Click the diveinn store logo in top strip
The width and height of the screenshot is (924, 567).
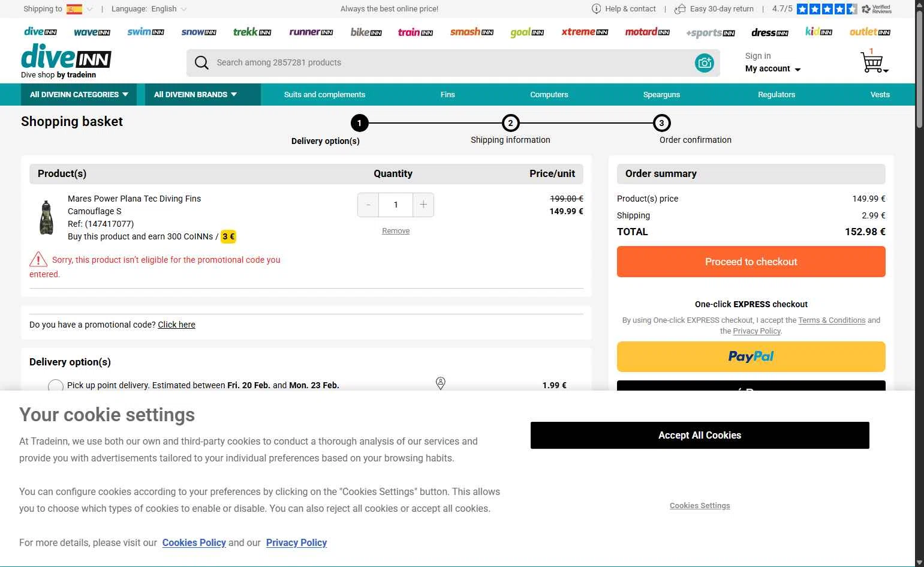[40, 32]
